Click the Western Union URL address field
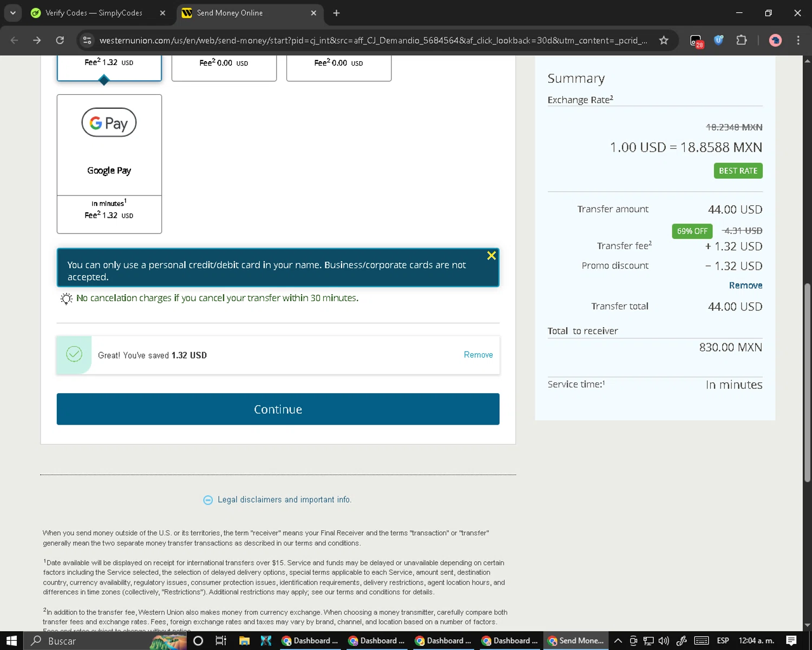This screenshot has height=650, width=812. (x=374, y=41)
